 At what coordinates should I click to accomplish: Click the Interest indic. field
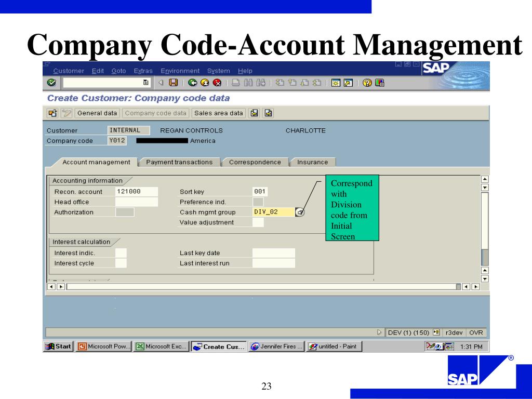click(121, 253)
